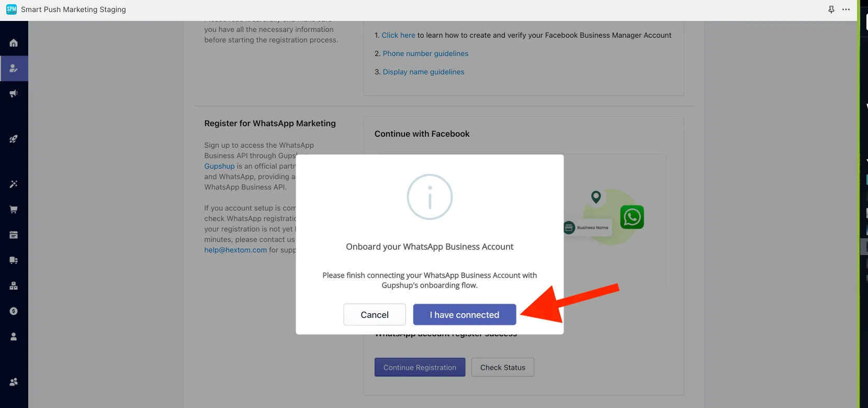Open the shopping cart sidebar icon

[x=14, y=209]
